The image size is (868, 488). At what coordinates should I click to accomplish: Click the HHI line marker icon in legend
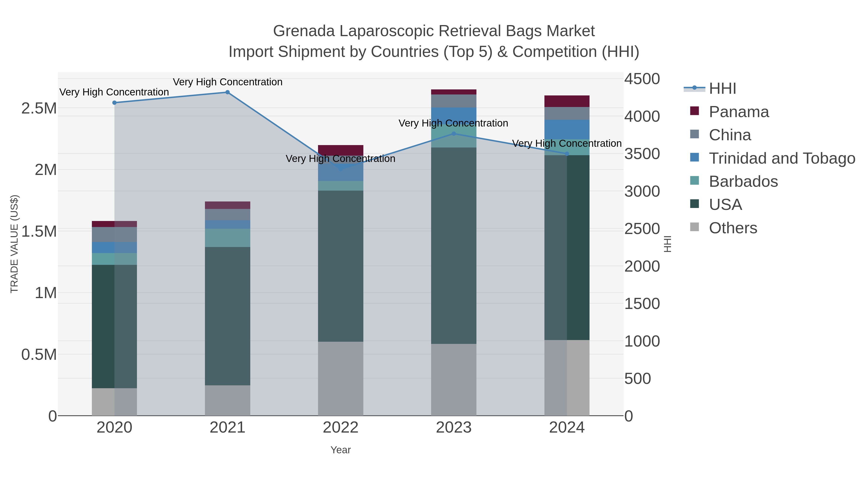pyautogui.click(x=694, y=88)
